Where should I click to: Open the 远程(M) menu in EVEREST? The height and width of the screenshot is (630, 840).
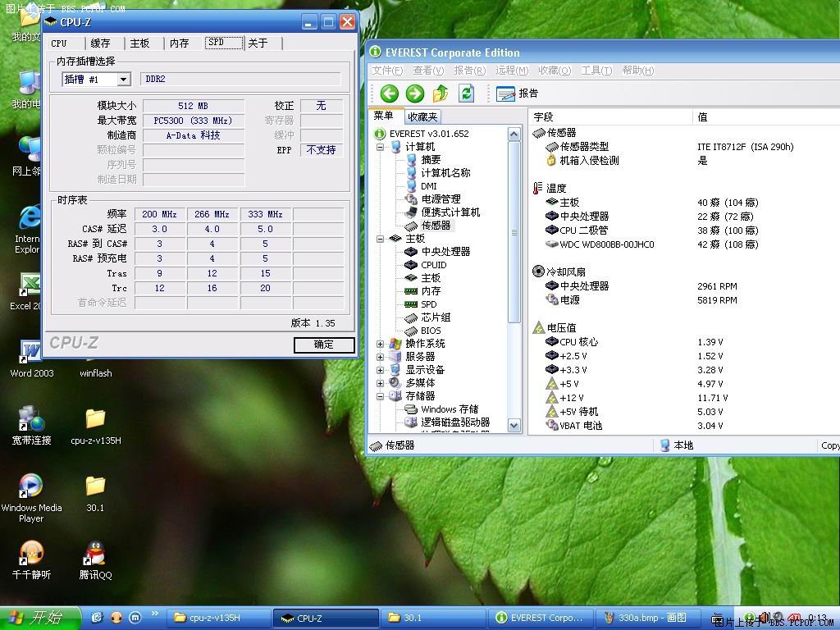(x=512, y=71)
